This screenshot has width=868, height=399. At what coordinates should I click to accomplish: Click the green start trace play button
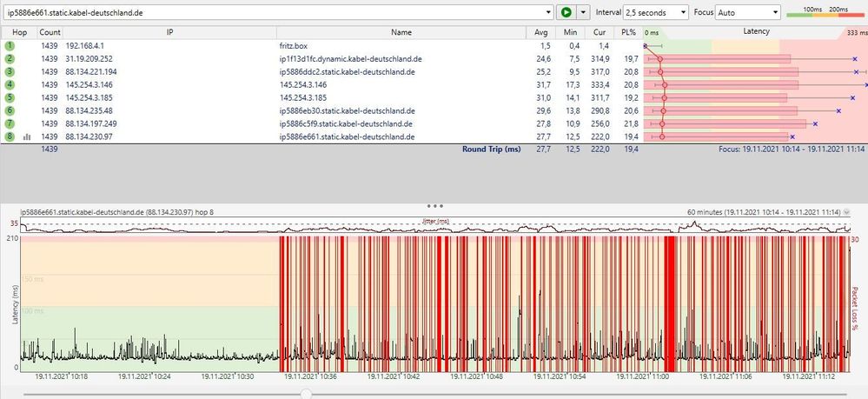tap(567, 12)
